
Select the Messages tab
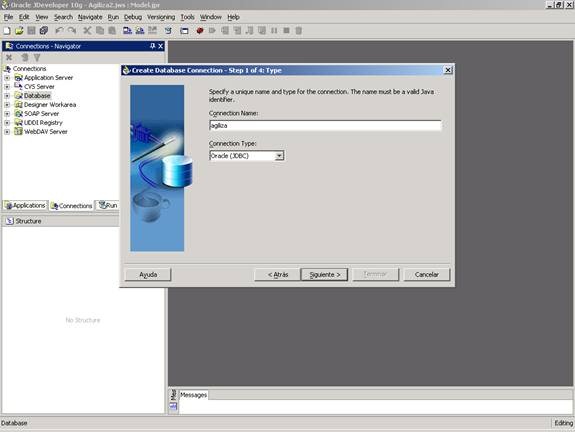coord(194,395)
